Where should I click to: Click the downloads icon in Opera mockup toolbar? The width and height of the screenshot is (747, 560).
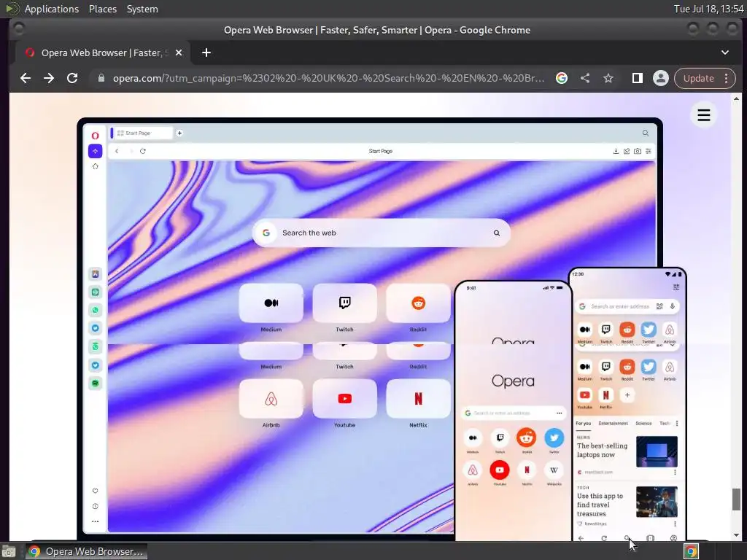(x=616, y=151)
